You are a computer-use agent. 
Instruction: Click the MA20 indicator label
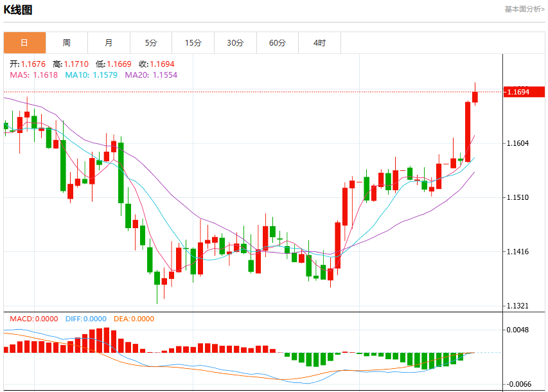(151, 75)
